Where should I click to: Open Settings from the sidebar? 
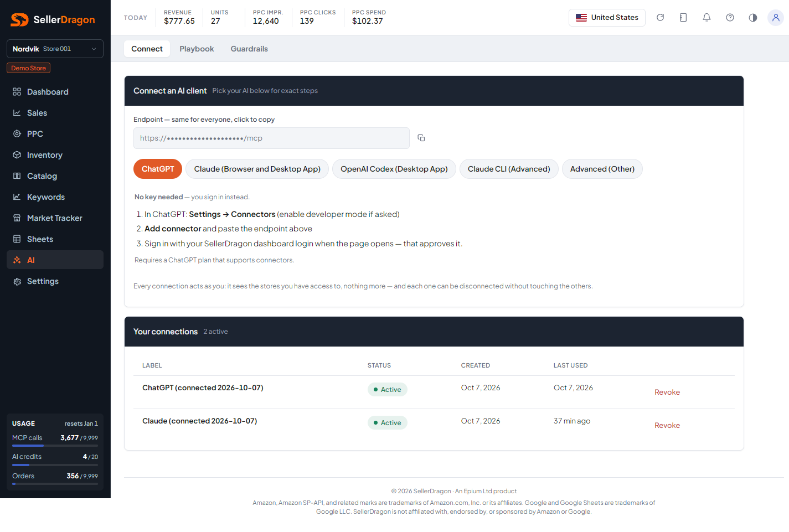pos(55,281)
